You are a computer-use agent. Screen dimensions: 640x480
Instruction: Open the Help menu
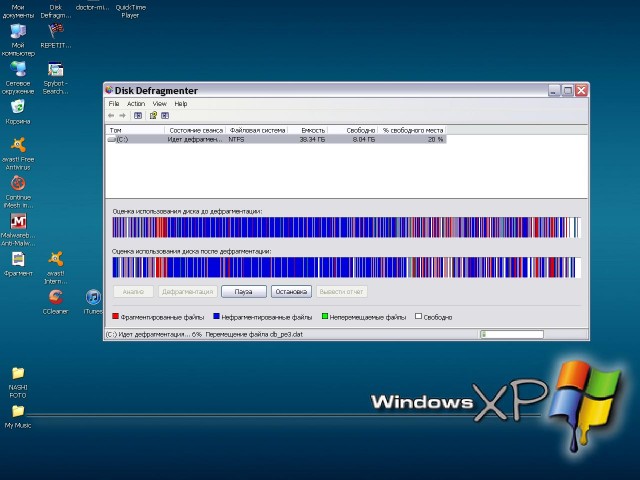(x=181, y=104)
